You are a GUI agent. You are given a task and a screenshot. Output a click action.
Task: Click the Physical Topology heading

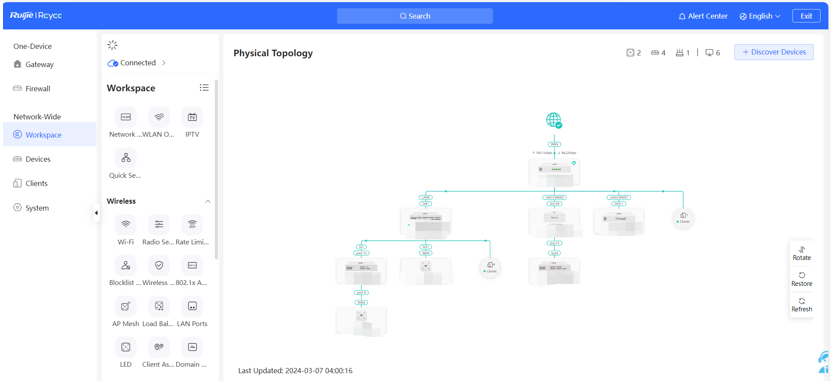point(273,53)
